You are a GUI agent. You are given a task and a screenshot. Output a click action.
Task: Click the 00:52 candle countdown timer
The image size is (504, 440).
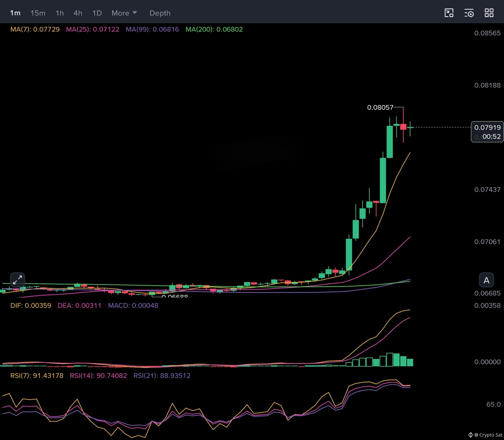coord(491,136)
